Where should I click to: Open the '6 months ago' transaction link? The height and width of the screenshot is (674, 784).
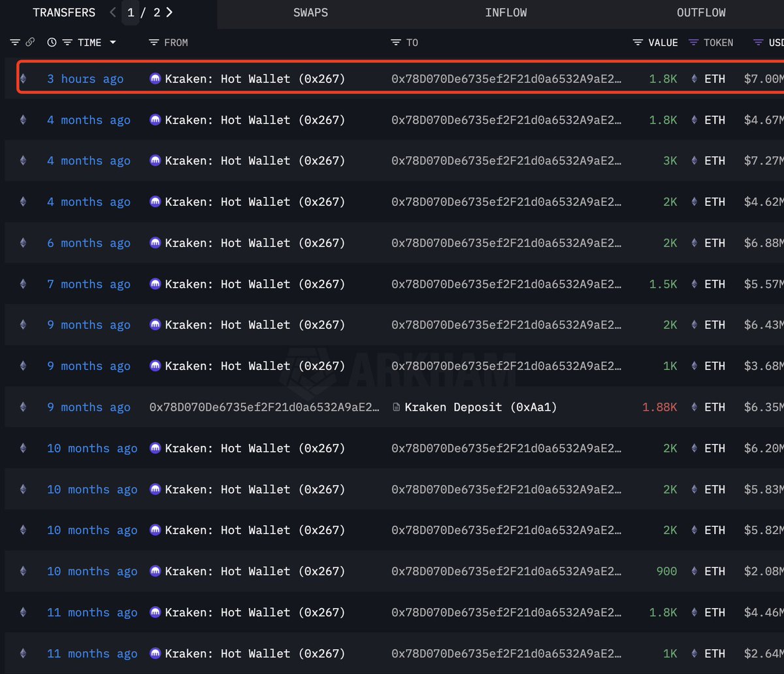click(x=88, y=243)
